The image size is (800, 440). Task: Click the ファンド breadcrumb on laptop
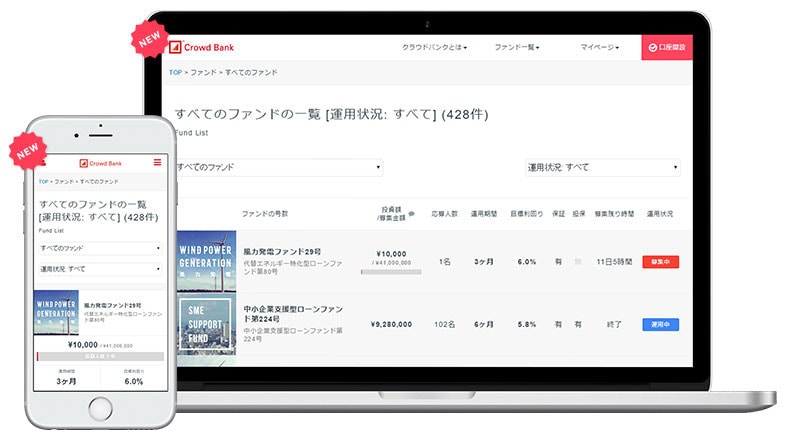tap(203, 72)
